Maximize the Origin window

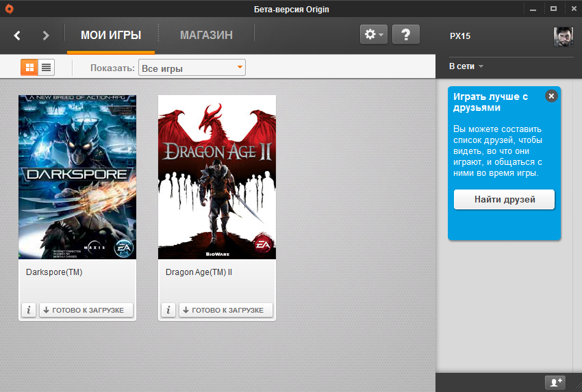click(553, 9)
